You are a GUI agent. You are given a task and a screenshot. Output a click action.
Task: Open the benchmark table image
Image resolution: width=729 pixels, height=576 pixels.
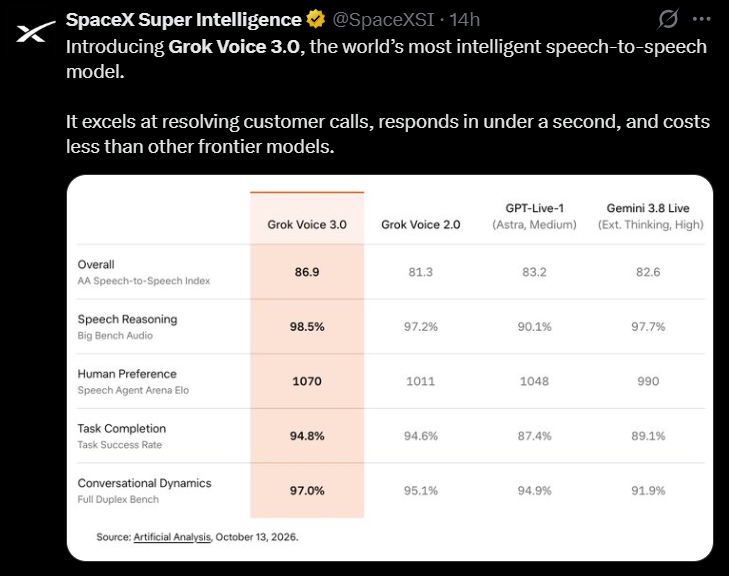coord(390,368)
